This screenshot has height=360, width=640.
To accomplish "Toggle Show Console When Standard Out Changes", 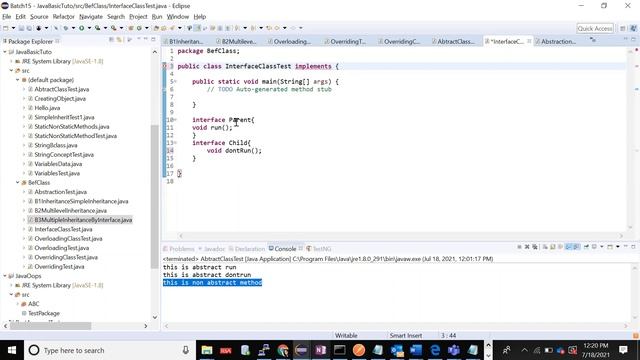I will (568, 247).
